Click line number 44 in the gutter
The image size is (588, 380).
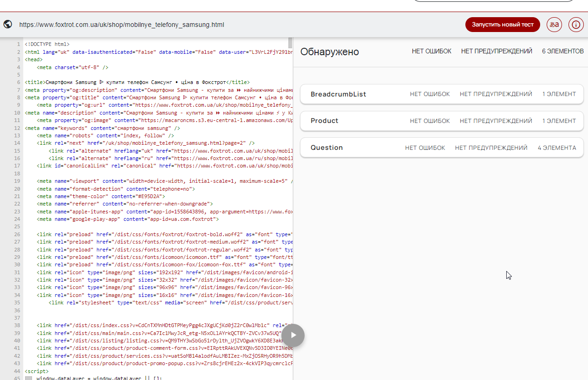click(x=17, y=371)
